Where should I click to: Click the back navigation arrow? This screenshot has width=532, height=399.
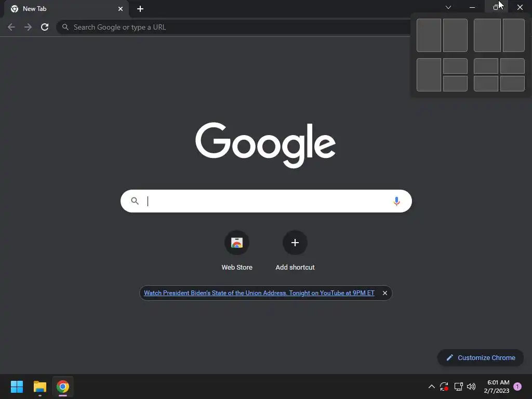pos(11,27)
